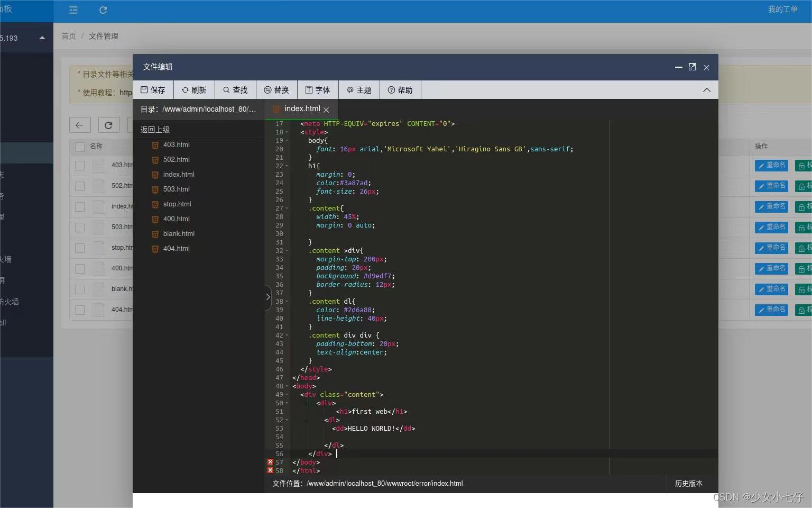Check the 404.html row checkbox in file manager
The width and height of the screenshot is (812, 508).
(80, 310)
